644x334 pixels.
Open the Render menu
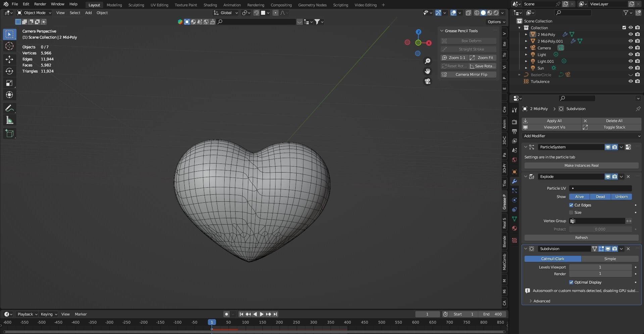pos(40,4)
